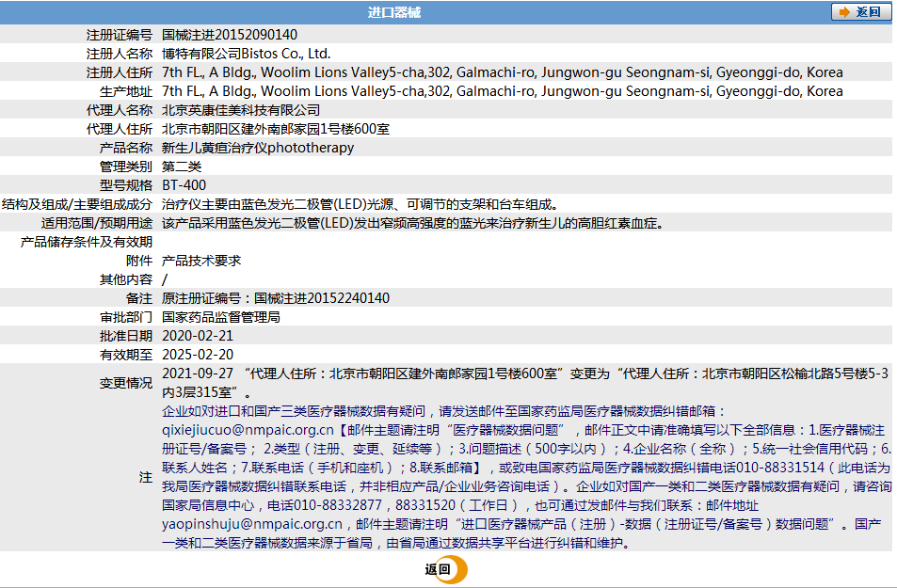Image resolution: width=897 pixels, height=588 pixels.
Task: Click the top-right 返回 button
Action: pyautogui.click(x=861, y=12)
